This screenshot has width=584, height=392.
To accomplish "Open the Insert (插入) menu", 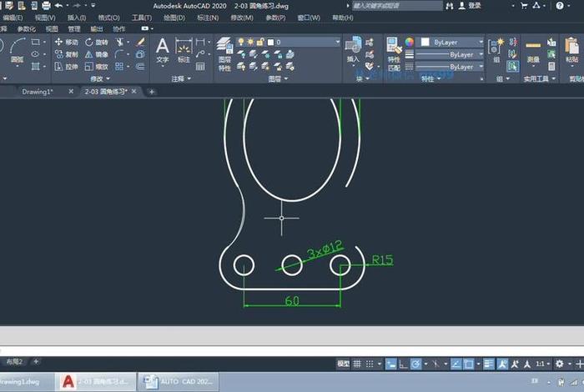I will (77, 18).
